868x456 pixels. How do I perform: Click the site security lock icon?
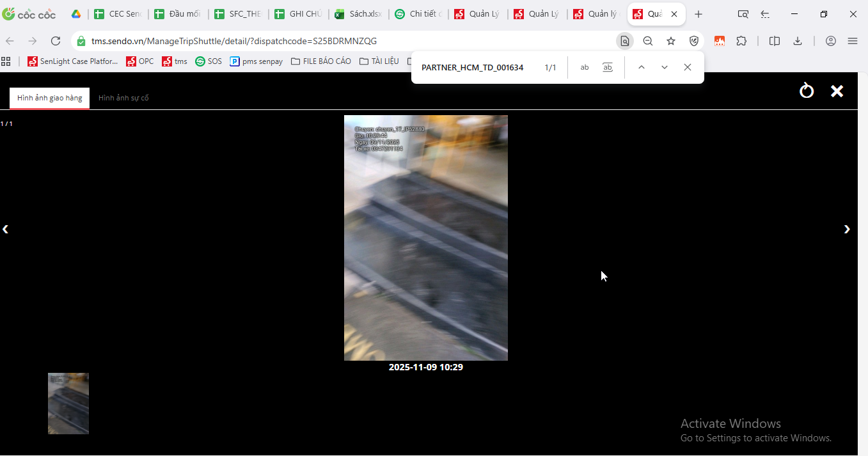[x=81, y=41]
